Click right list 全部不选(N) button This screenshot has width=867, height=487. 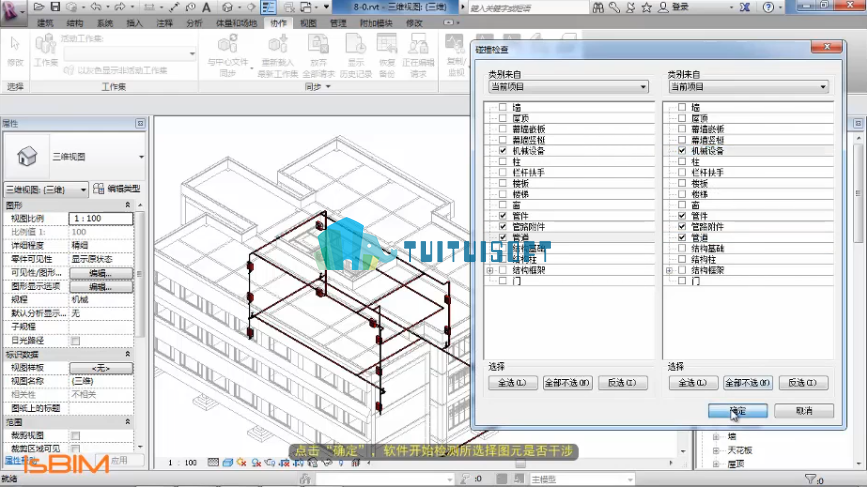[748, 383]
